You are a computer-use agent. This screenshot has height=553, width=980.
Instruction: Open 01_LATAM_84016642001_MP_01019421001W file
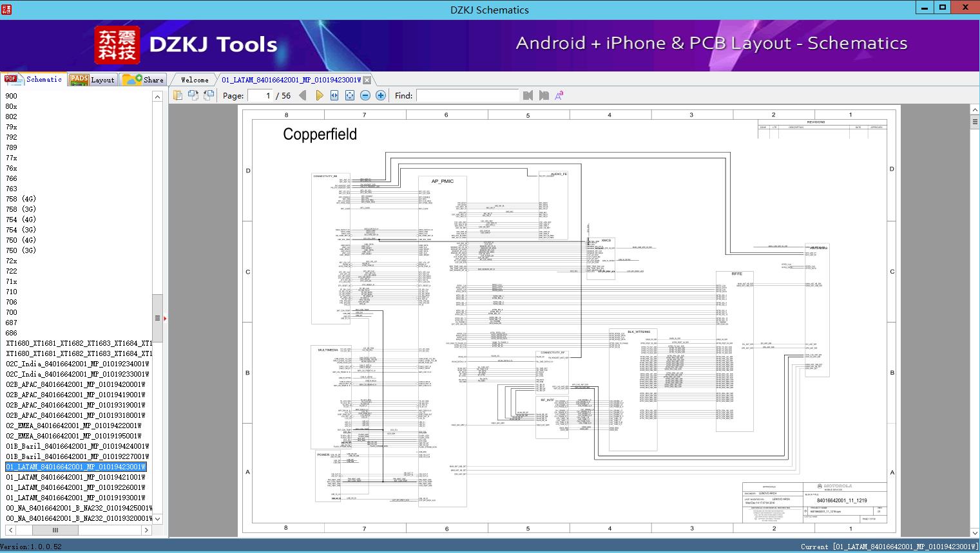click(x=75, y=477)
